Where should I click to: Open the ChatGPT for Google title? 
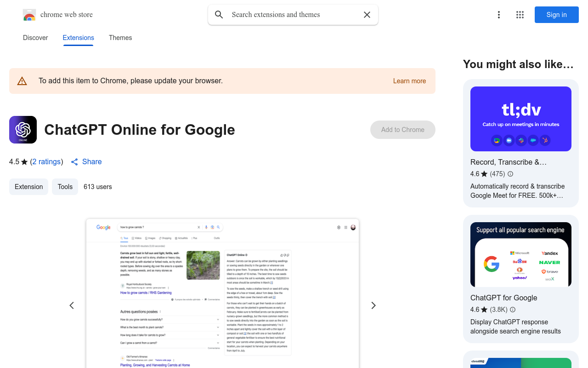(504, 298)
